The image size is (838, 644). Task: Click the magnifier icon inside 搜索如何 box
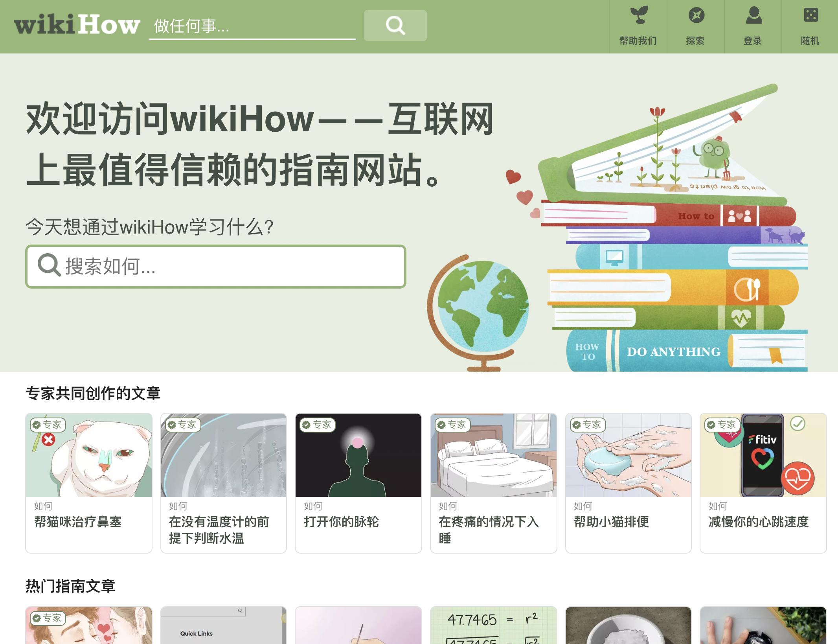(x=49, y=265)
